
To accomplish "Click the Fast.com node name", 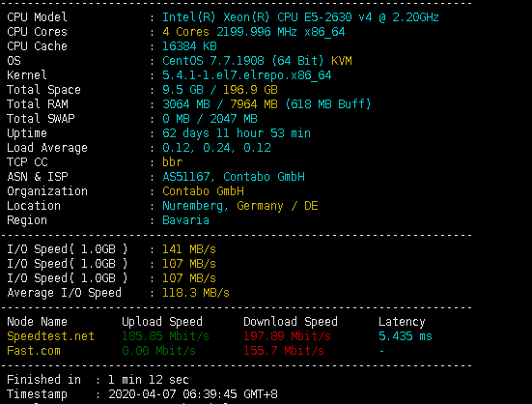I will tap(34, 351).
